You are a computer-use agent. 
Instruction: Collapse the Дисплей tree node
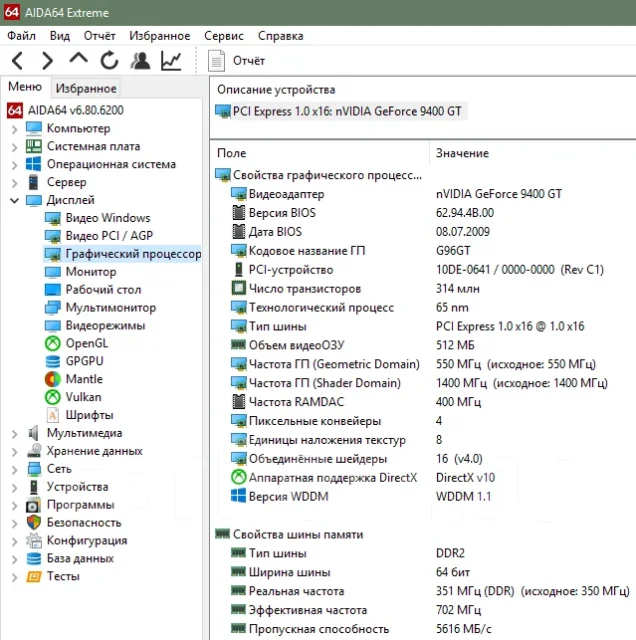pyautogui.click(x=15, y=200)
